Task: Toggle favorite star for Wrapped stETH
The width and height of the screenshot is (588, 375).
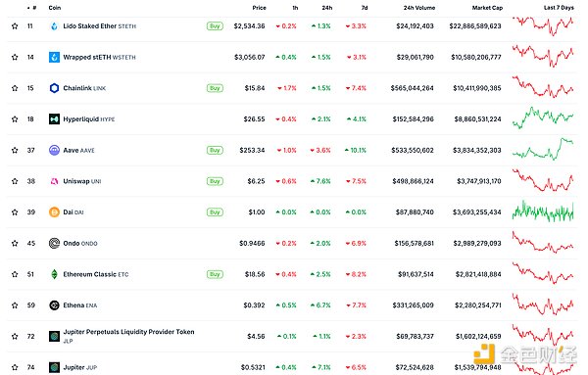Action: [x=15, y=57]
